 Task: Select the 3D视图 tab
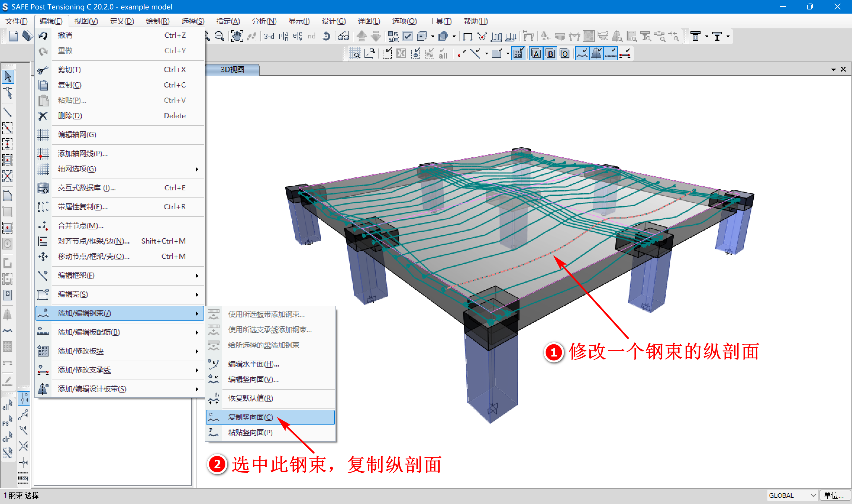tap(233, 70)
